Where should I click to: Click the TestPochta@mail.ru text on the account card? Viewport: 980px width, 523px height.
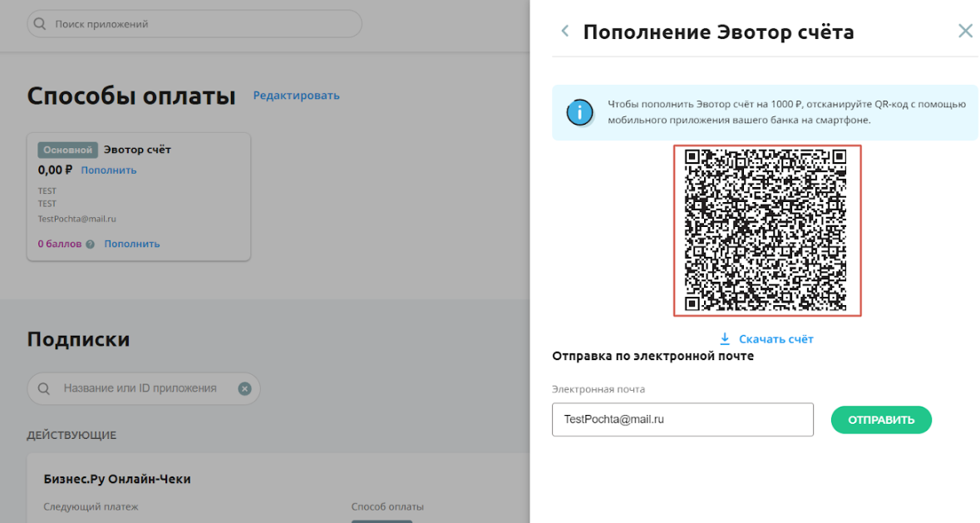[x=76, y=219]
